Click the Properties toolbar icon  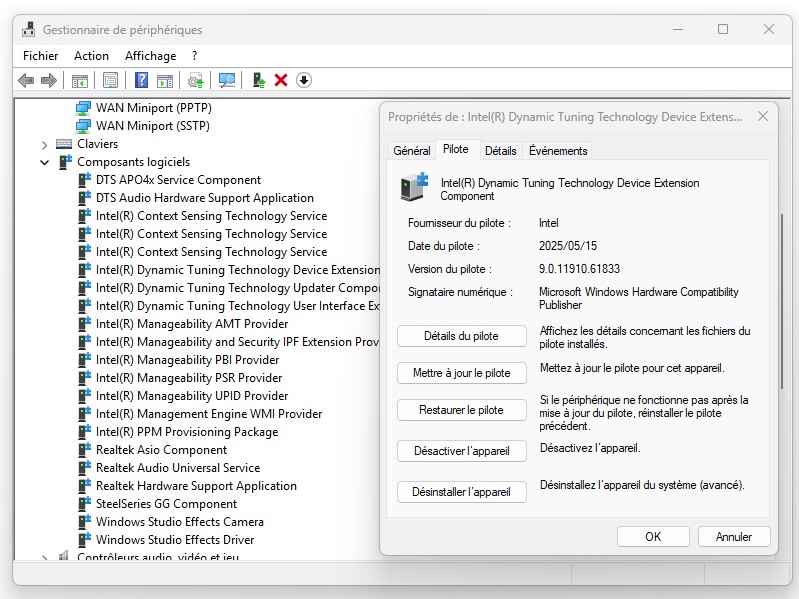pos(110,80)
